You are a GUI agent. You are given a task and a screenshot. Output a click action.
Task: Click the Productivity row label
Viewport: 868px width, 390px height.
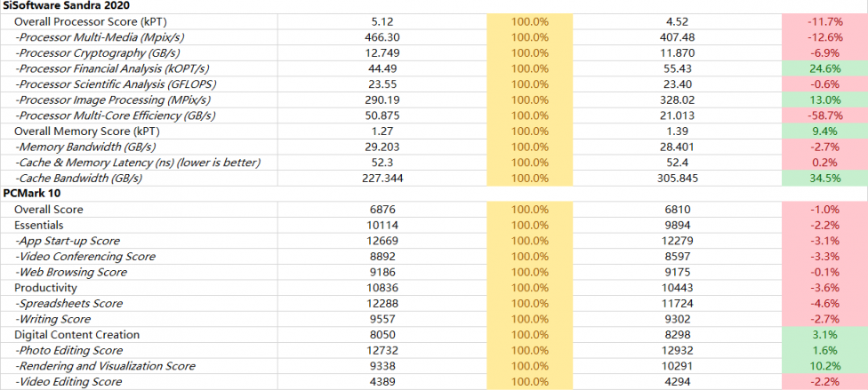coord(45,288)
